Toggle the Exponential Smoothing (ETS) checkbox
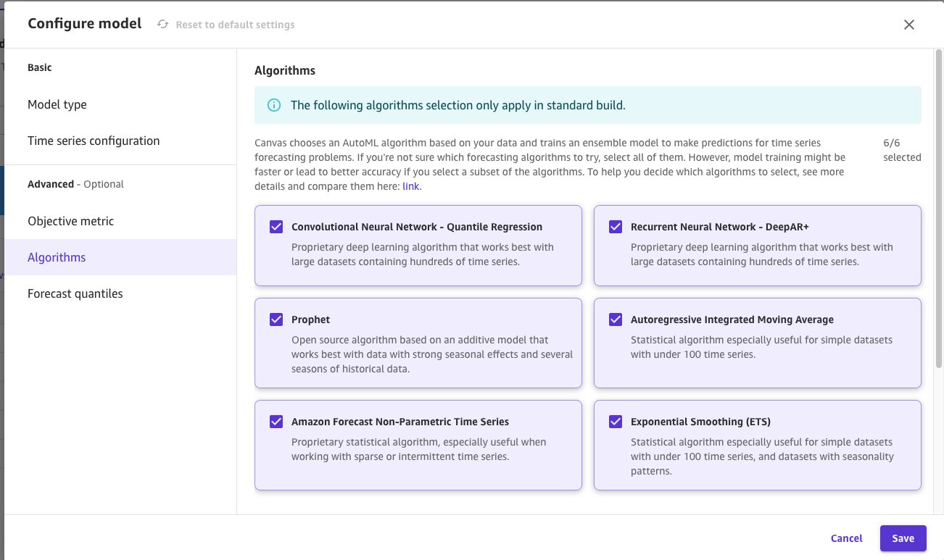 point(616,422)
